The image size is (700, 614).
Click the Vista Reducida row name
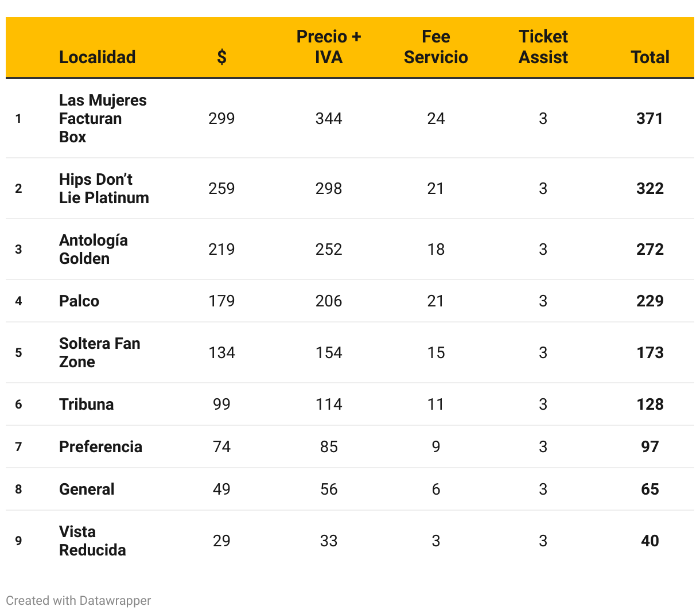point(92,541)
